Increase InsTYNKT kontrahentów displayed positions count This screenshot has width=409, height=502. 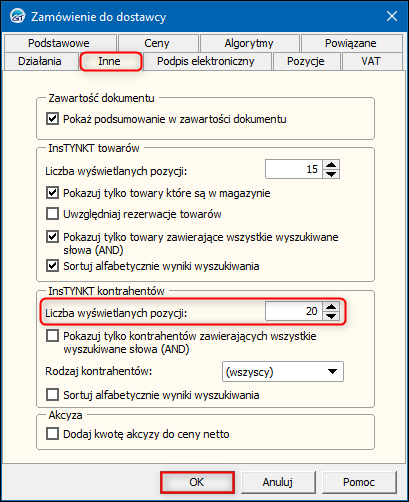pos(331,307)
